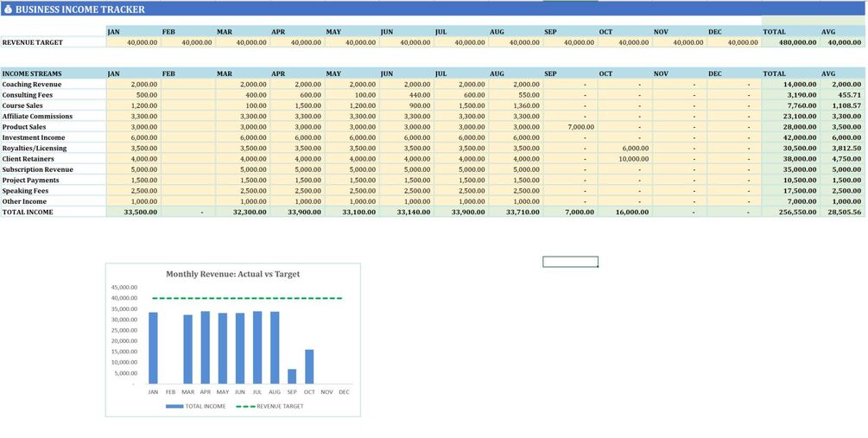Screen dimensions: 868x438
Task: Select the chart title Monthly Revenue: Actual vs Target
Action: click(233, 274)
